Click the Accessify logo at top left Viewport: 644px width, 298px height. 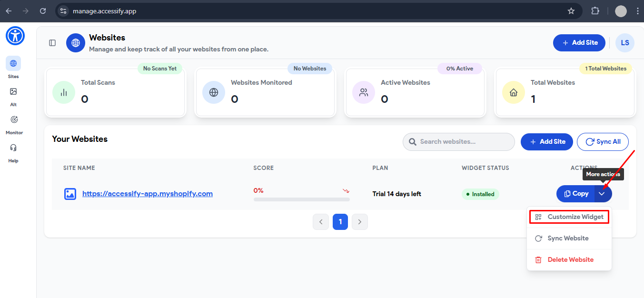pos(15,36)
